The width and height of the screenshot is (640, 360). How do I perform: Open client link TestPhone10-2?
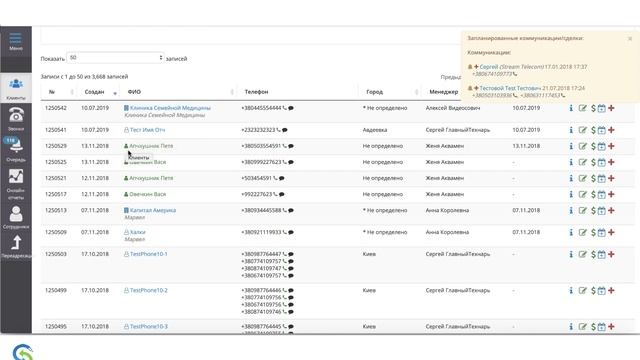click(149, 291)
